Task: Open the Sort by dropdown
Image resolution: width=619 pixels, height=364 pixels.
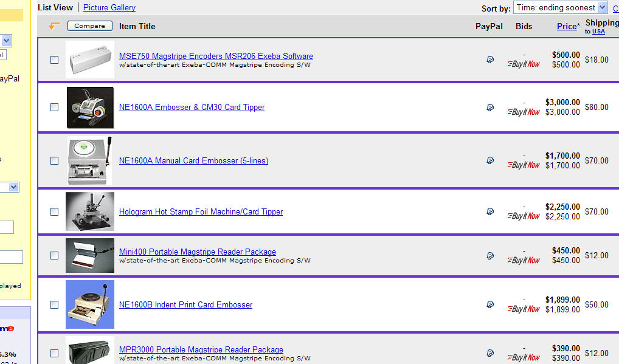Action: click(560, 7)
